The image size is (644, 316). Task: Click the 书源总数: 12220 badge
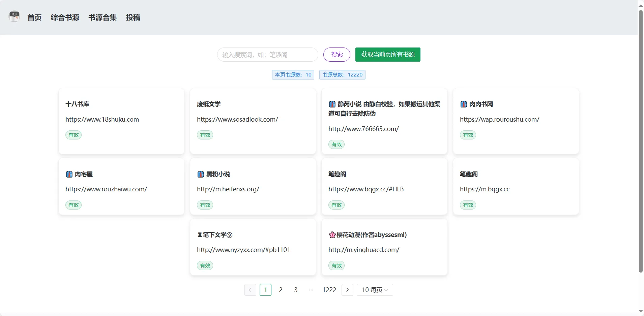pyautogui.click(x=342, y=75)
